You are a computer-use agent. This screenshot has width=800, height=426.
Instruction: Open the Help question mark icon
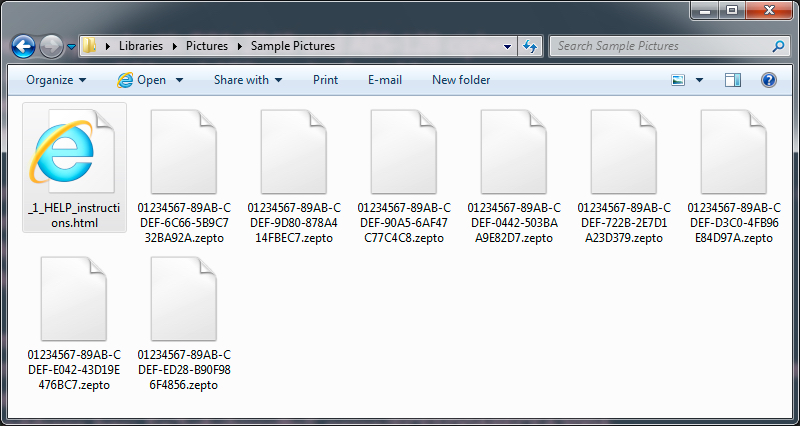click(769, 80)
